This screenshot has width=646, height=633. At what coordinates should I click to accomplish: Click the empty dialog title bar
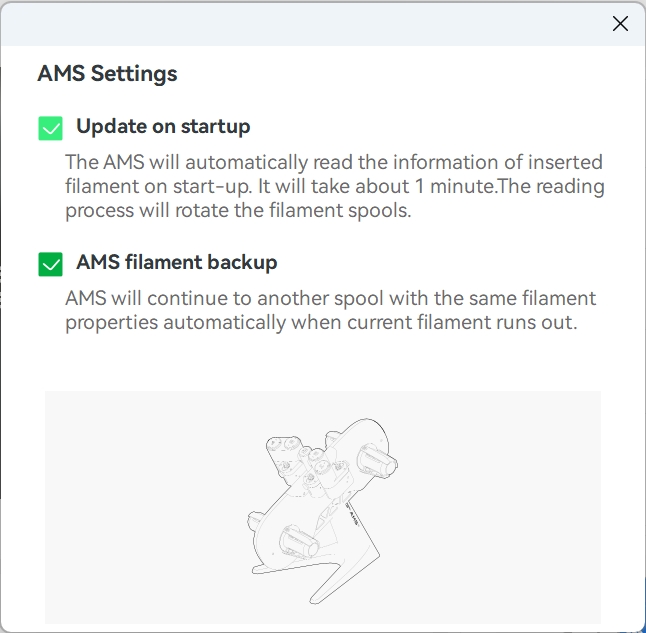[x=300, y=24]
